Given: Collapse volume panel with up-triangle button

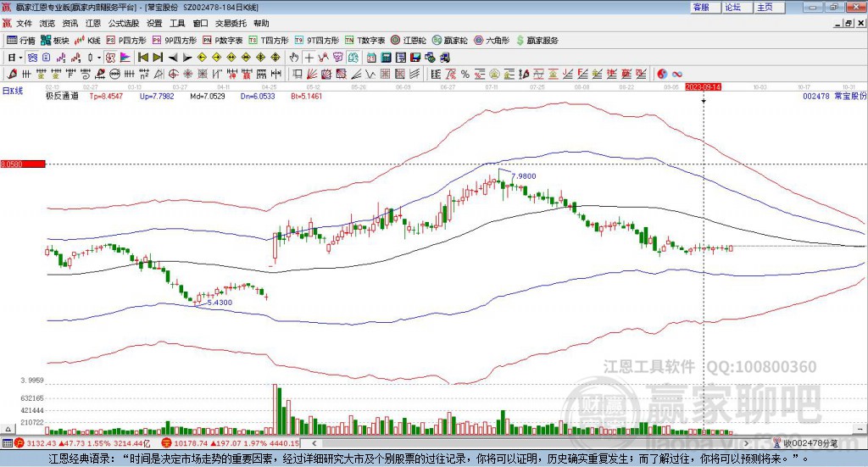Looking at the screenshot, I should (8, 429).
